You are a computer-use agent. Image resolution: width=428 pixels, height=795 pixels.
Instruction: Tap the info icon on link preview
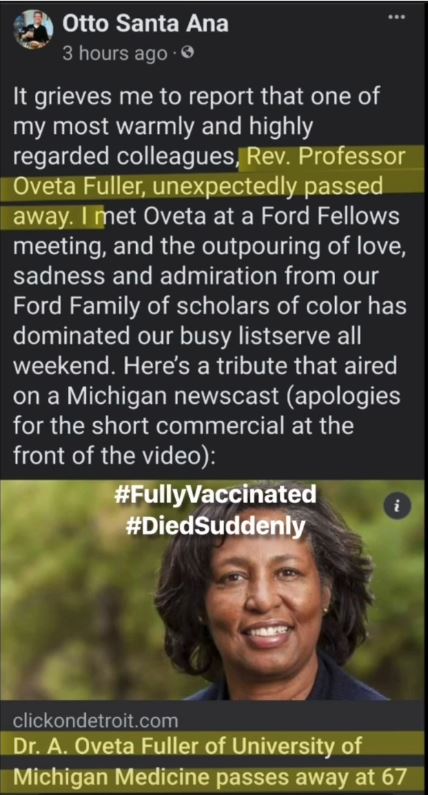[x=398, y=506]
